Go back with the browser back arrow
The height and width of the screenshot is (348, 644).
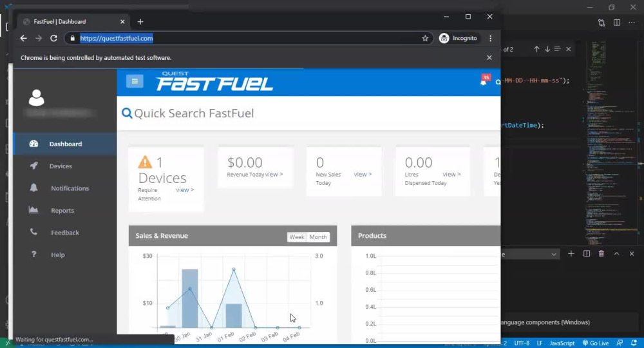point(23,38)
